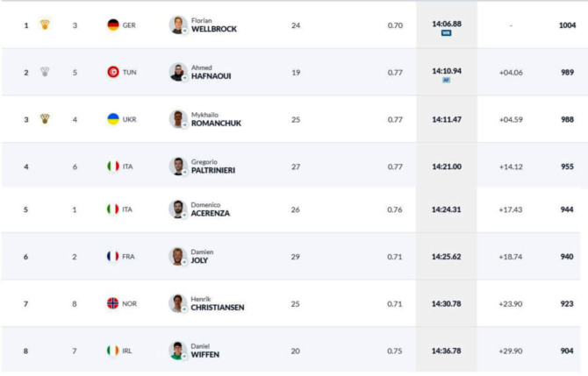Open the Domenico ACERENZA name link

pyautogui.click(x=210, y=209)
